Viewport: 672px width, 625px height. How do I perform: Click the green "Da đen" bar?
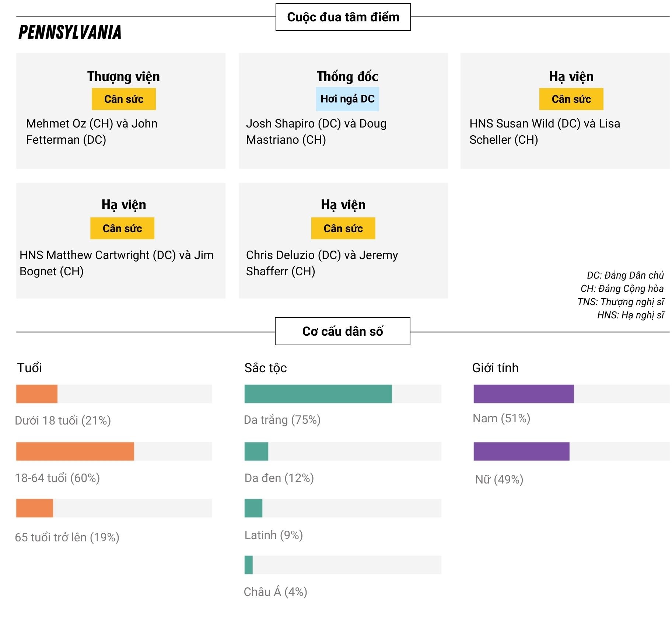[256, 451]
